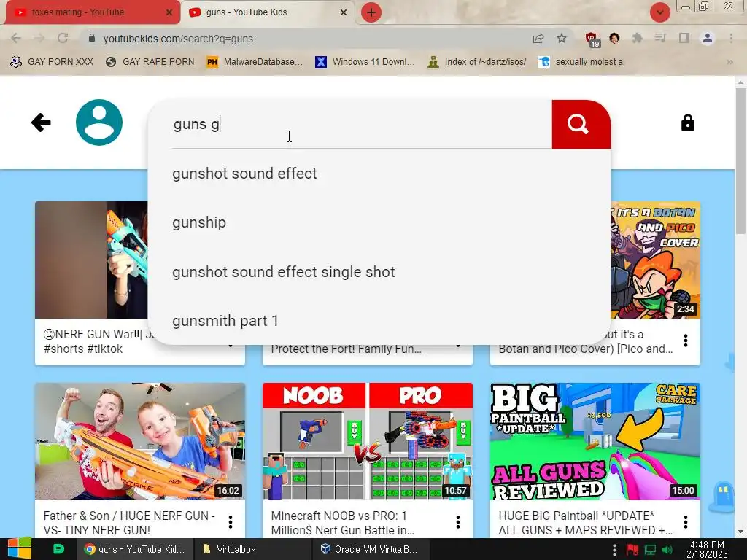Click the title "HUGE BIG Paintball *UPDATE*"

(586, 523)
